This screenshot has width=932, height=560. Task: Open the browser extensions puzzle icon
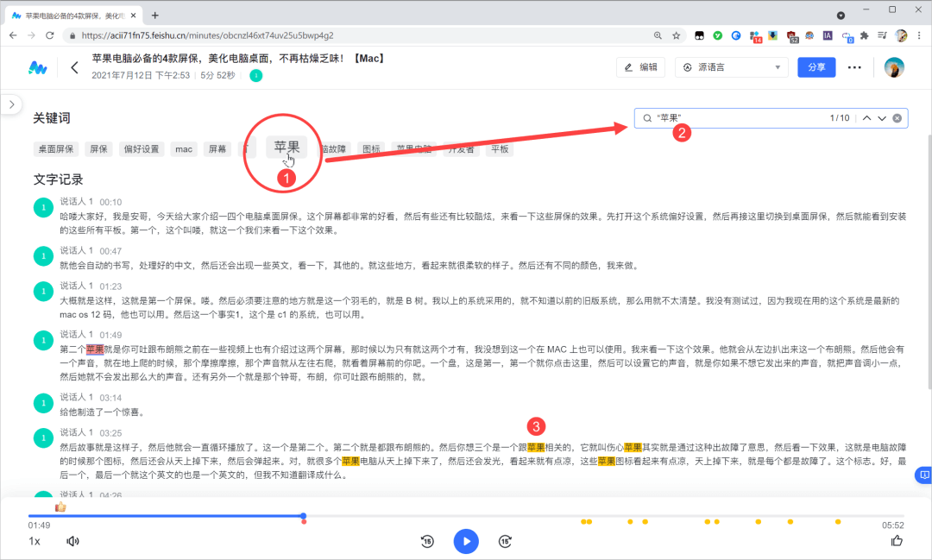[864, 35]
